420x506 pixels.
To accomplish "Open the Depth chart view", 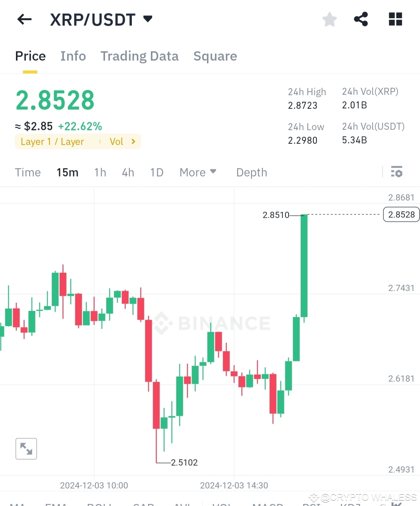I will [252, 172].
